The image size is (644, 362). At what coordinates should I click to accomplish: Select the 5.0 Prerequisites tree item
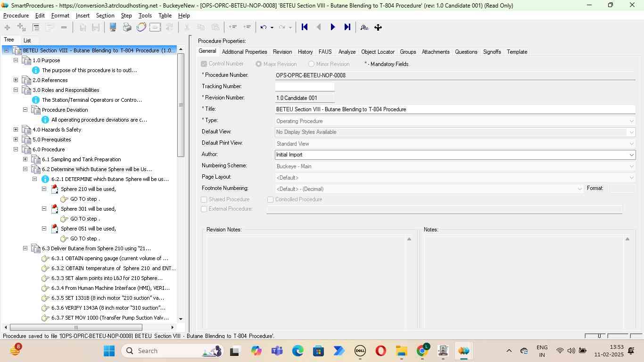(52, 140)
